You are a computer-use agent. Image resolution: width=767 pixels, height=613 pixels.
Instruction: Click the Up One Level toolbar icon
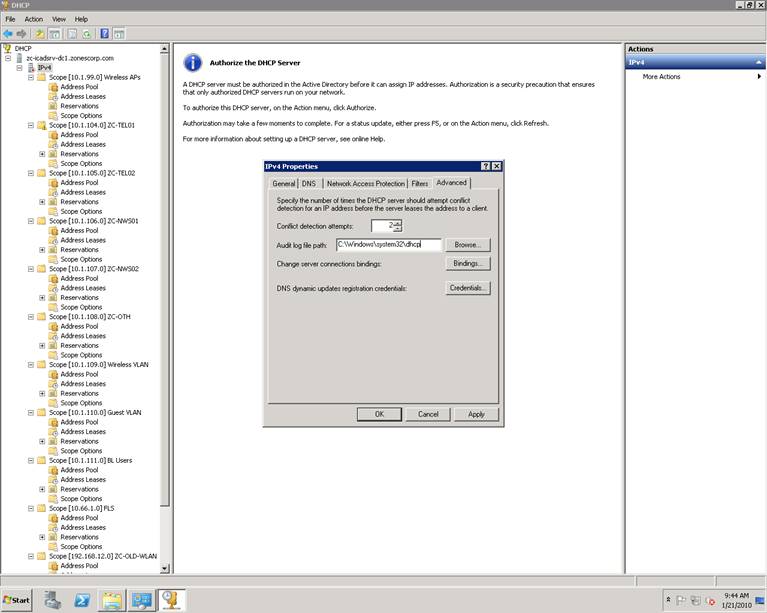(40, 33)
